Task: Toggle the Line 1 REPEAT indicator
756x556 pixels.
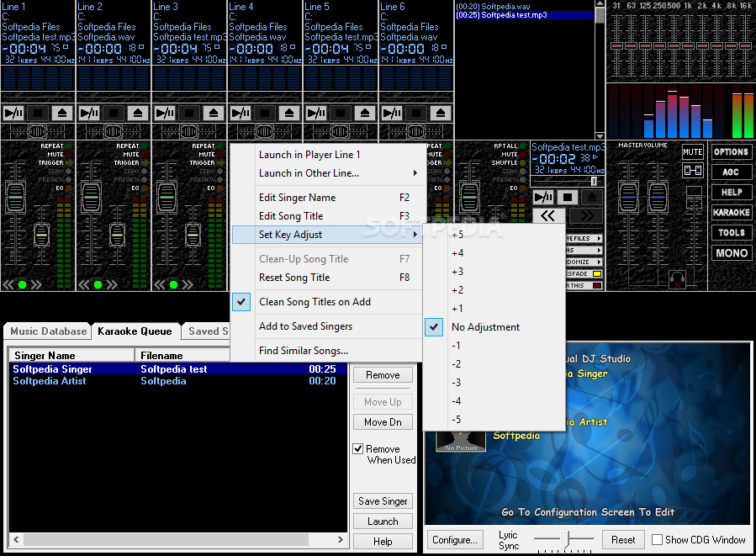Action: [69, 146]
